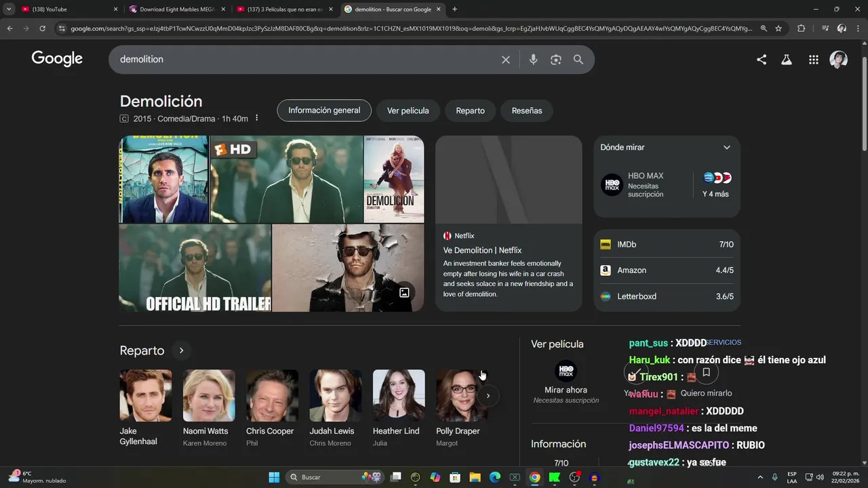Show hidden system tray icons
The width and height of the screenshot is (868, 488).
(759, 477)
